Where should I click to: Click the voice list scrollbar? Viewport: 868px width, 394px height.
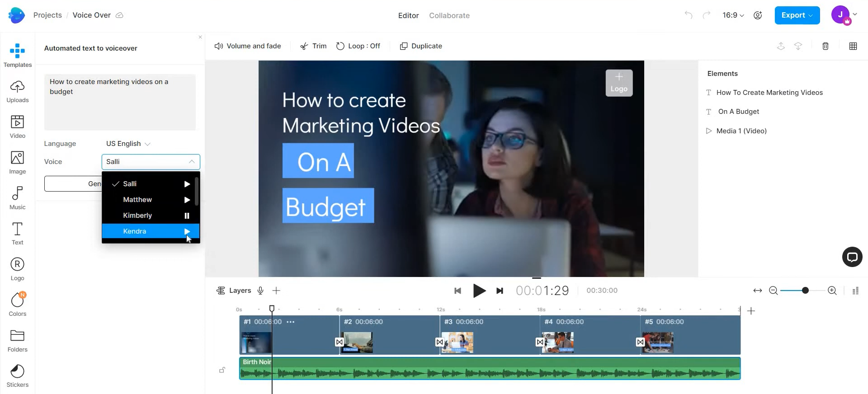click(x=197, y=192)
